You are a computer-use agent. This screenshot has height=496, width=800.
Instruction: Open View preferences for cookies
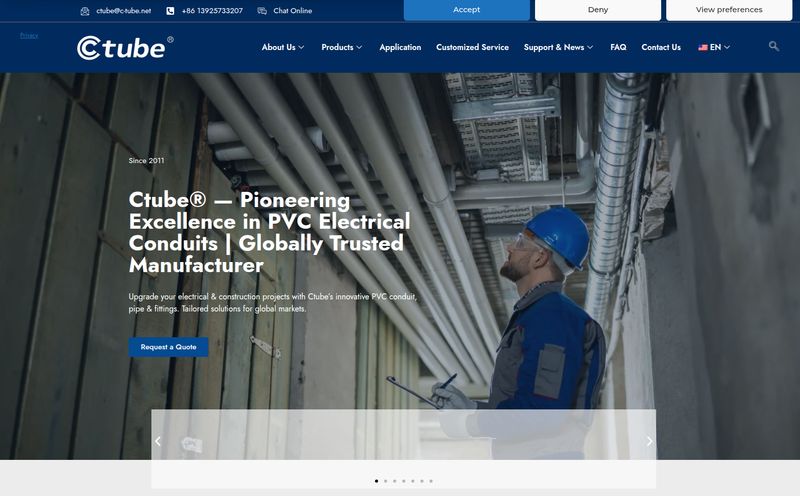click(x=729, y=10)
